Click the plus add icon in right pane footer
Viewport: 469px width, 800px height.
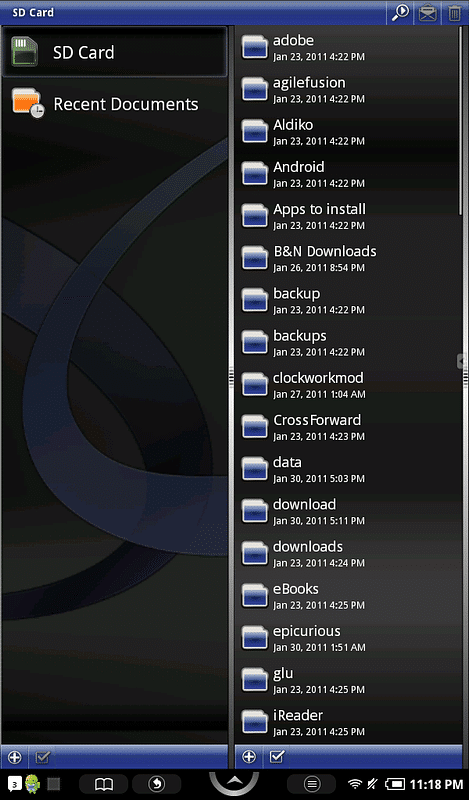pos(249,757)
